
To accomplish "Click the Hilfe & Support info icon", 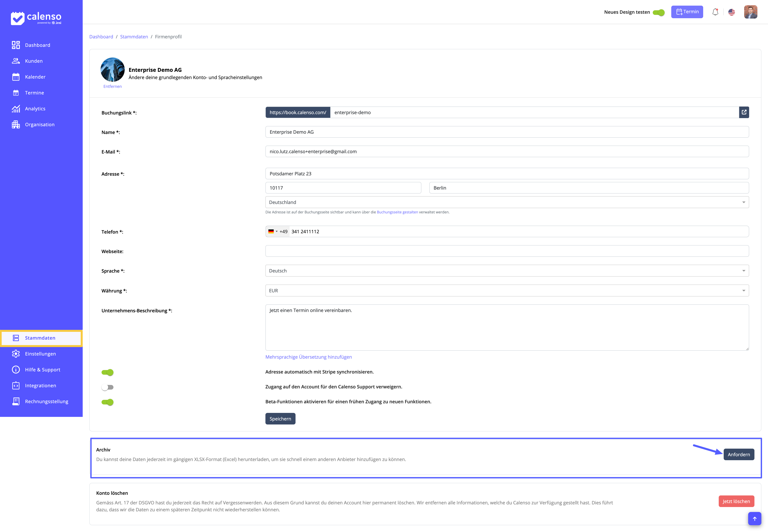I will pos(16,370).
